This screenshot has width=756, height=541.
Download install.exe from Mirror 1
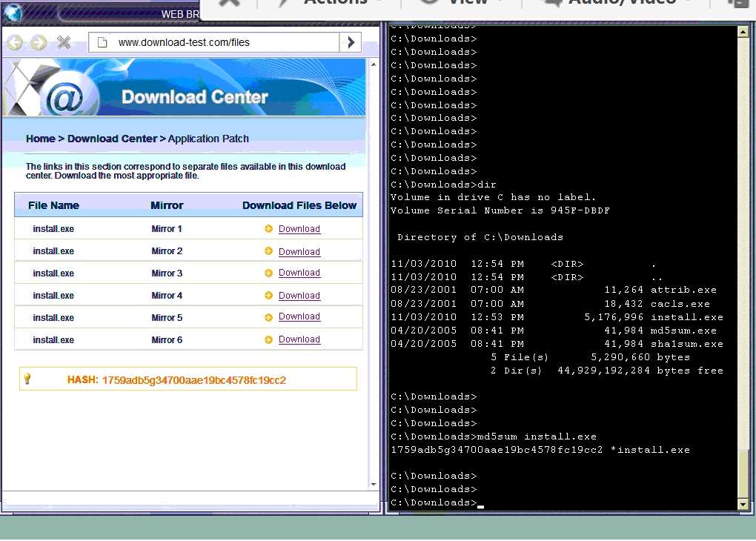(299, 229)
